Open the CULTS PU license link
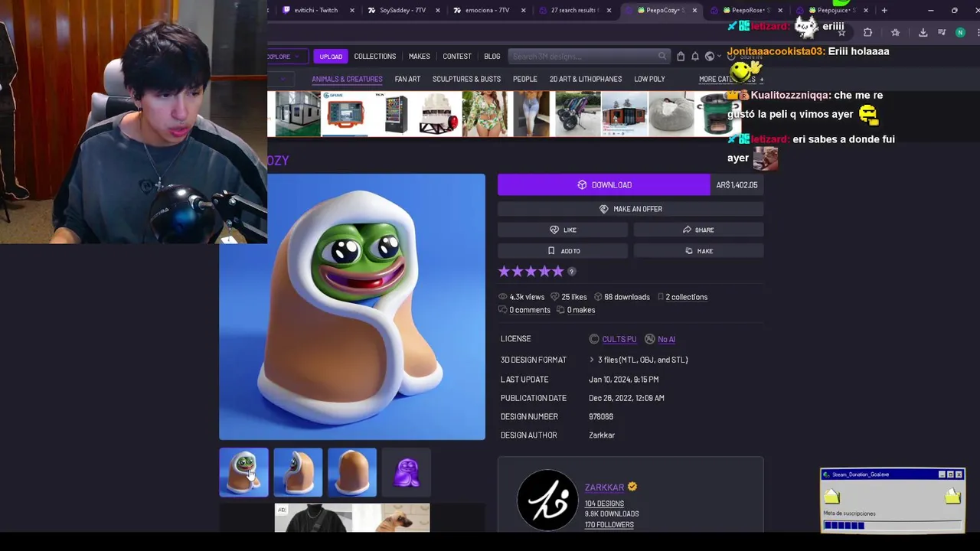Screen dimensions: 980x551 pyautogui.click(x=619, y=339)
